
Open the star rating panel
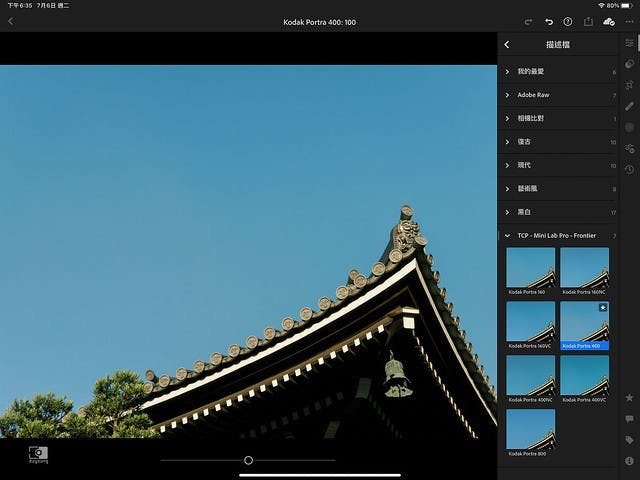point(629,397)
